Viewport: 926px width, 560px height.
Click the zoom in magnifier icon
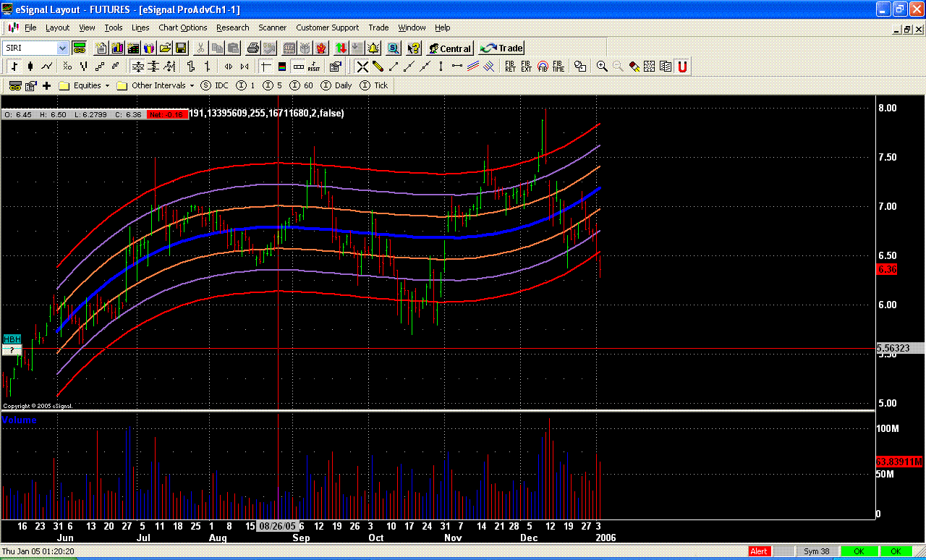601,67
